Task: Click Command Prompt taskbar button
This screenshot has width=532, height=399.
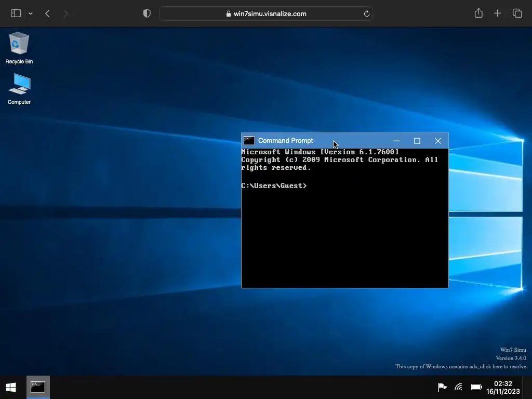Action: [38, 387]
